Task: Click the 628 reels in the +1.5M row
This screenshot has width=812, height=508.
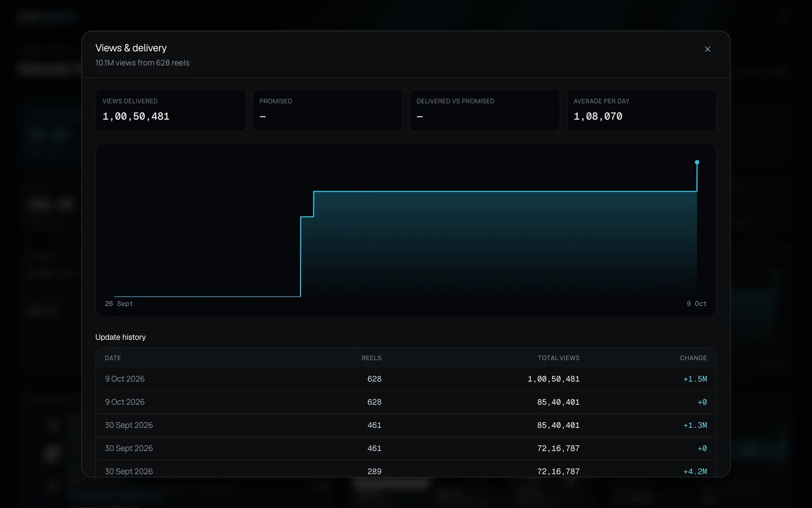Action: click(375, 379)
